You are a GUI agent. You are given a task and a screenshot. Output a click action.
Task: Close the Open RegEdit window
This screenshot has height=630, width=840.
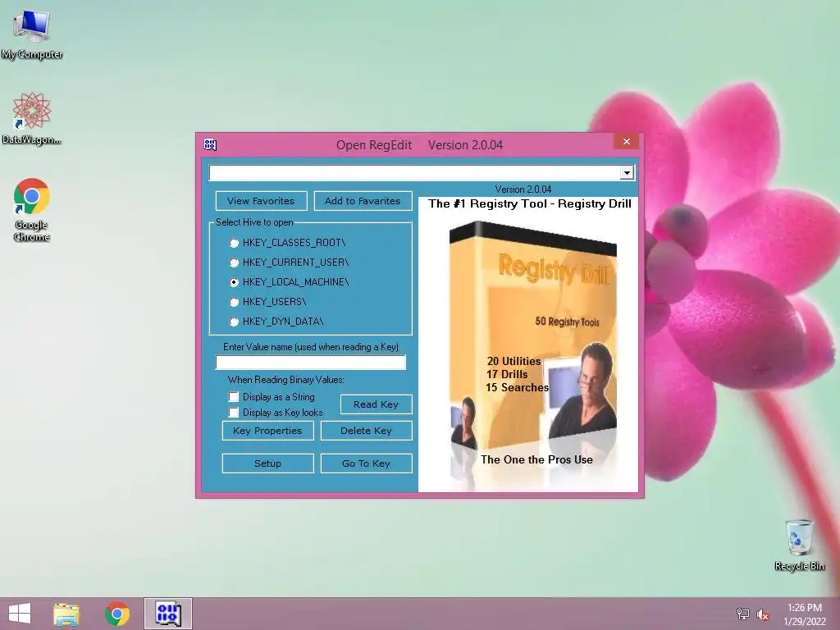coord(626,141)
